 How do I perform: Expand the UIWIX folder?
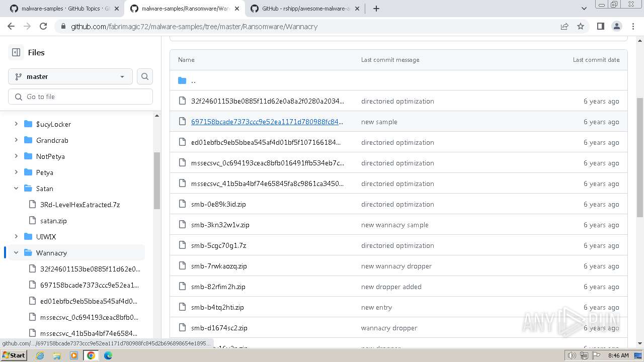[16, 237]
